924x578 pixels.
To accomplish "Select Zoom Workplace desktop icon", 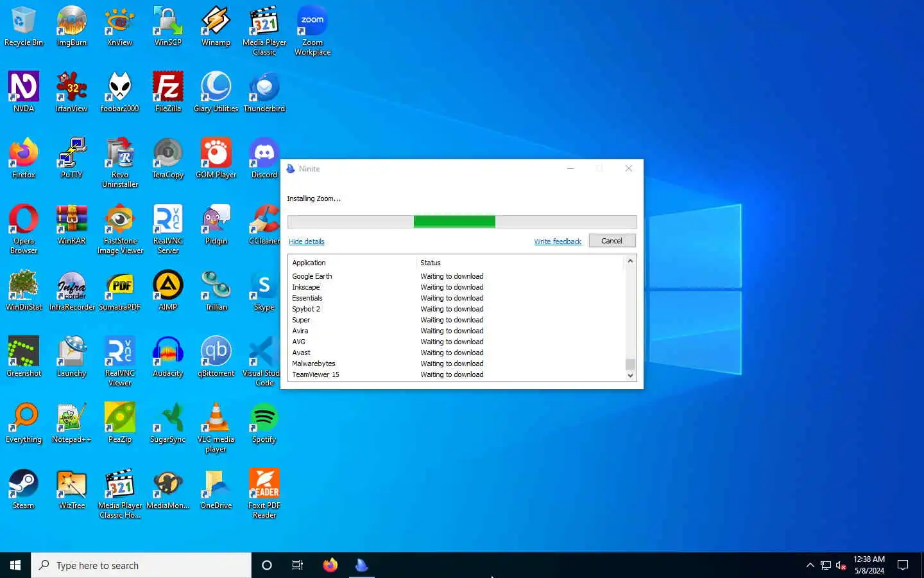I will point(312,30).
